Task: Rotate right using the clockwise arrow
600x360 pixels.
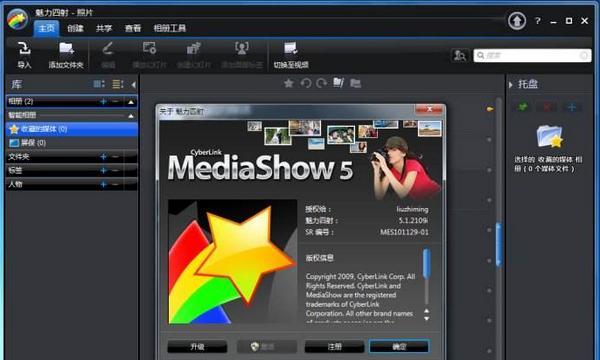Action: point(322,83)
